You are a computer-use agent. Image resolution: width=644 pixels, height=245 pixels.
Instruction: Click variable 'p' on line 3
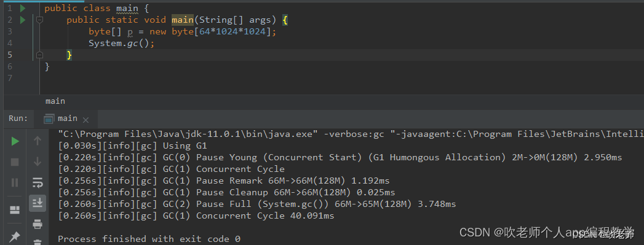(x=130, y=32)
